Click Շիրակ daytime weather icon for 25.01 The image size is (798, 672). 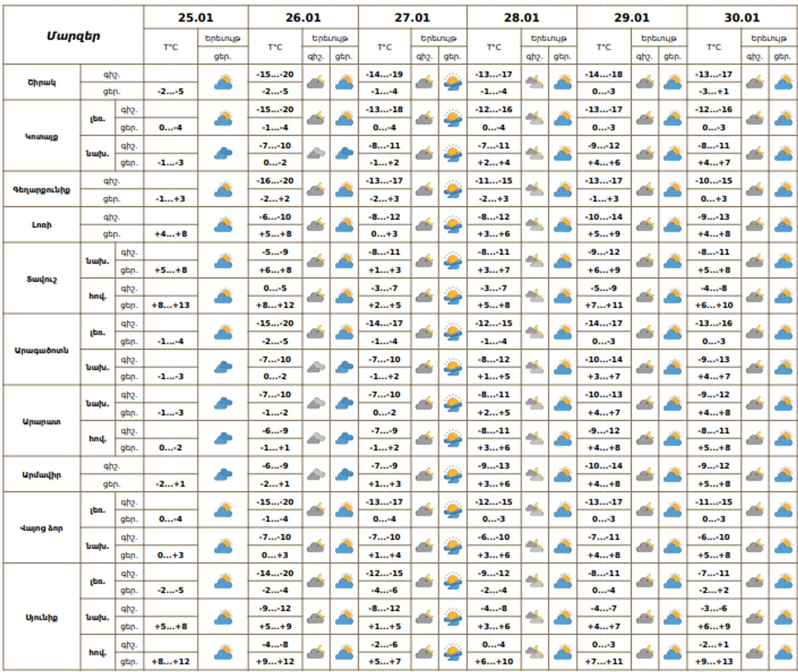223,82
